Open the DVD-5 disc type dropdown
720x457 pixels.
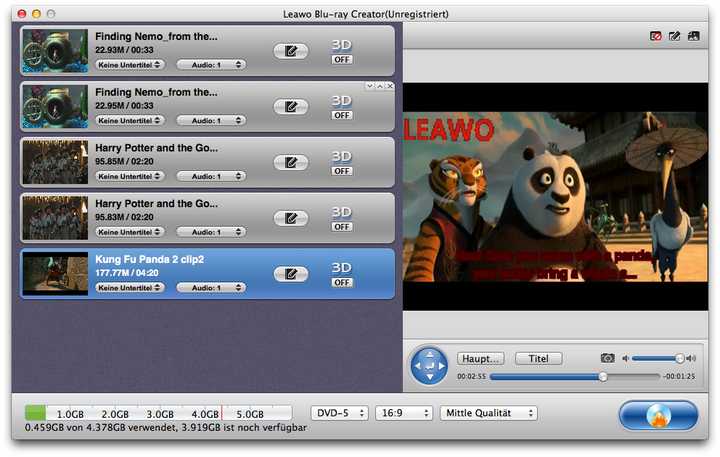click(339, 413)
